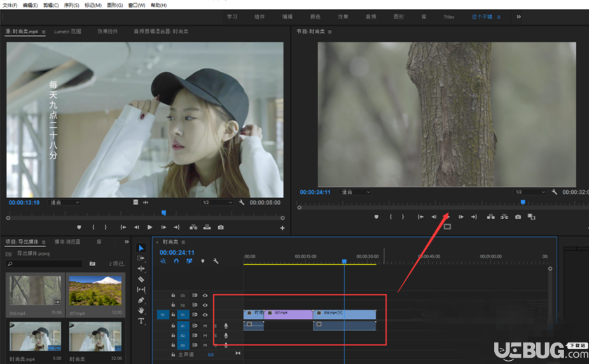
Task: Export frame from Program monitor camera icon
Action: click(518, 217)
